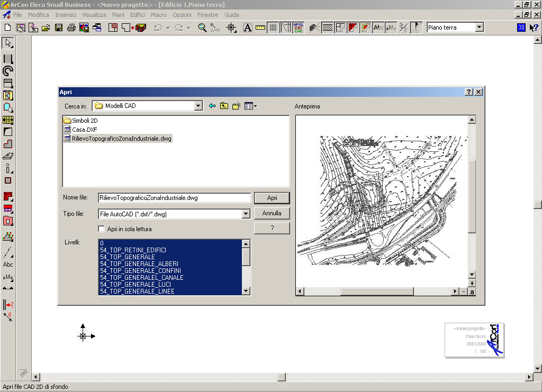
Task: Click the 'a' fit button in preview
Action: click(472, 291)
